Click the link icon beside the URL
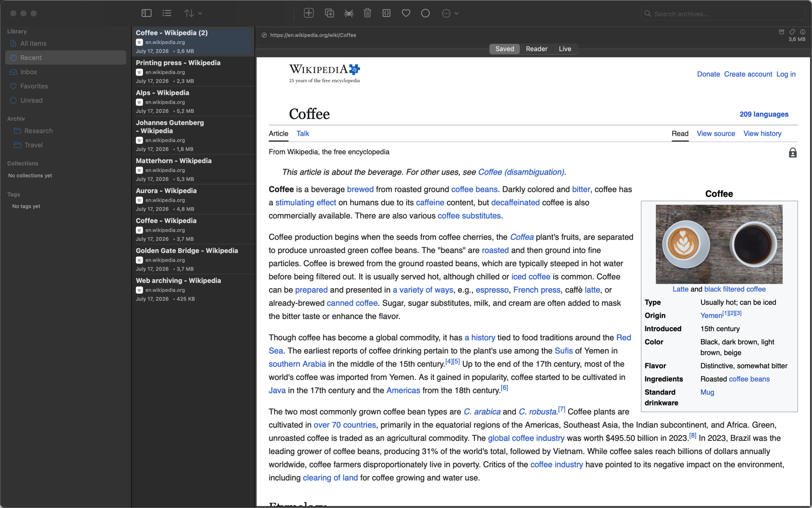812x508 pixels. tap(264, 35)
